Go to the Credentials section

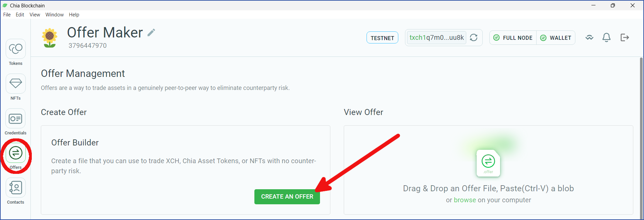pos(15,122)
